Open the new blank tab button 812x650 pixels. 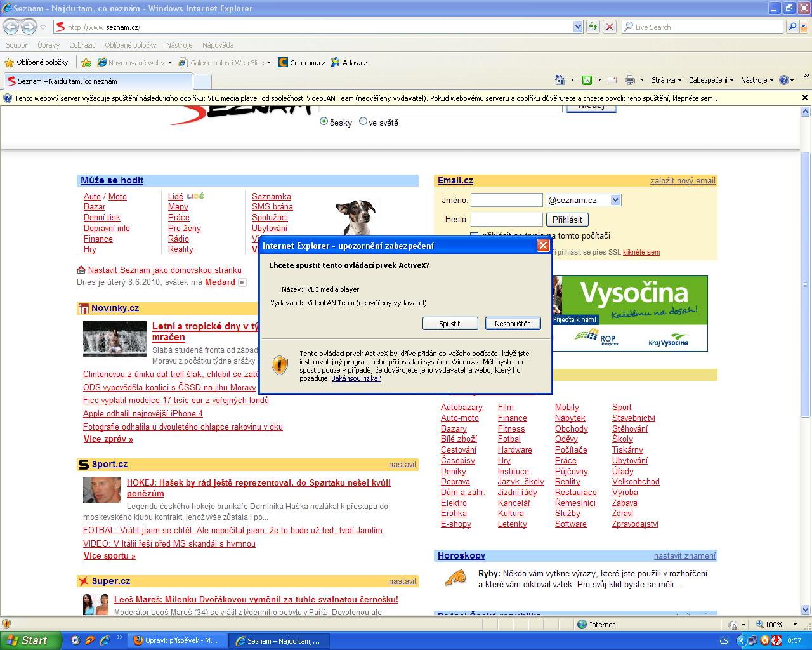[x=202, y=81]
